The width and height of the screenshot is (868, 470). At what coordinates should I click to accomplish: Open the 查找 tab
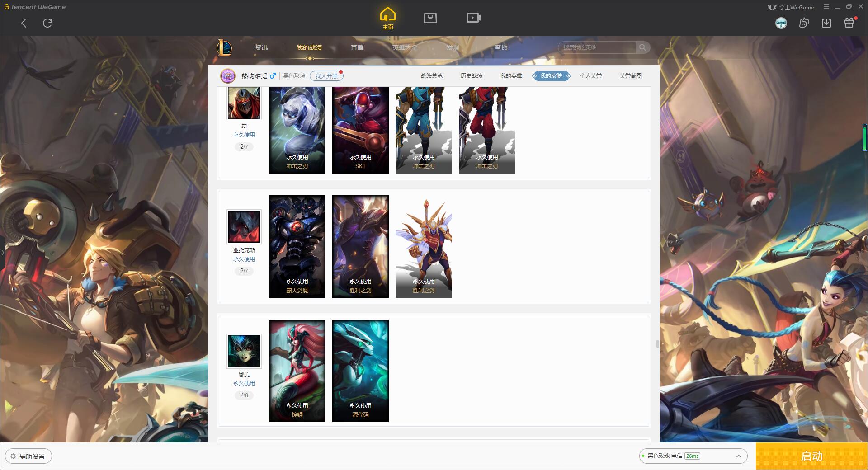coord(501,47)
